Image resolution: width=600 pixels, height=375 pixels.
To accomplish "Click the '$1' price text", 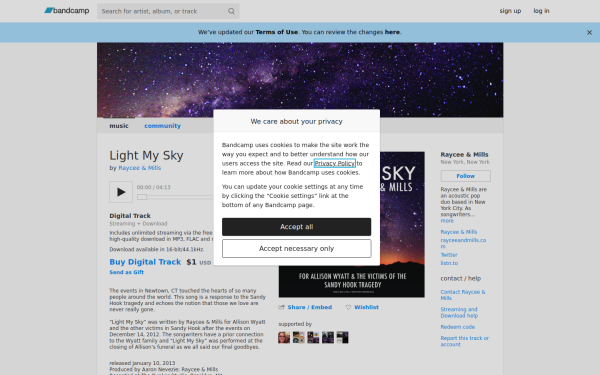I will (191, 262).
